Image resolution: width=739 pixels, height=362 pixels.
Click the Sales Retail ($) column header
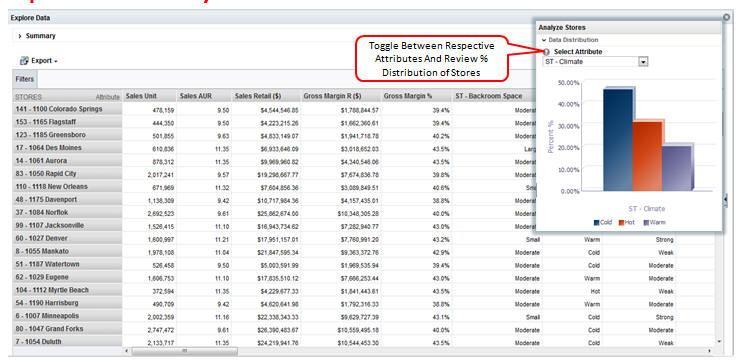click(266, 96)
